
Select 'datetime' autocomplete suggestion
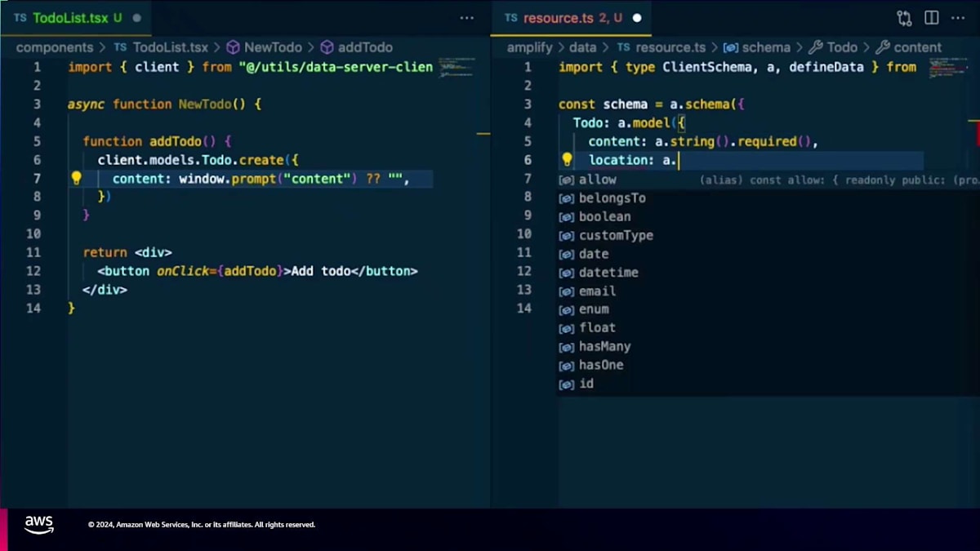tap(768, 273)
